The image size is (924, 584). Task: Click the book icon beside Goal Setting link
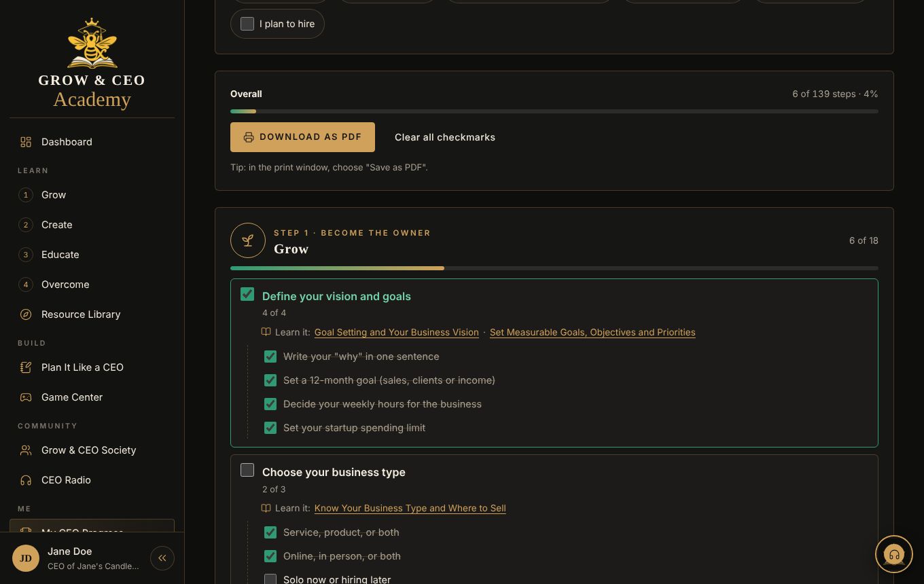click(266, 332)
